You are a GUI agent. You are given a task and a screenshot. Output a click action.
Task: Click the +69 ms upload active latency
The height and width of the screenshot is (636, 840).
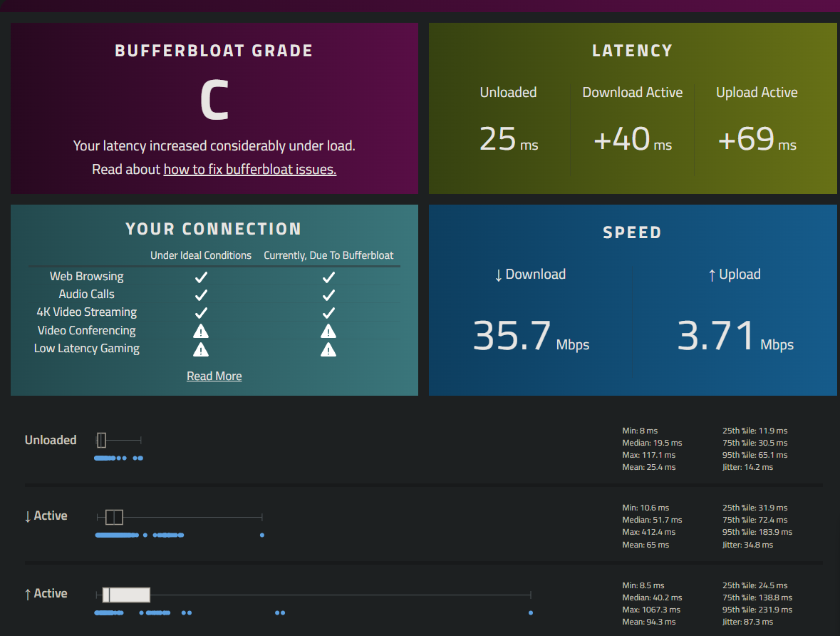[757, 139]
